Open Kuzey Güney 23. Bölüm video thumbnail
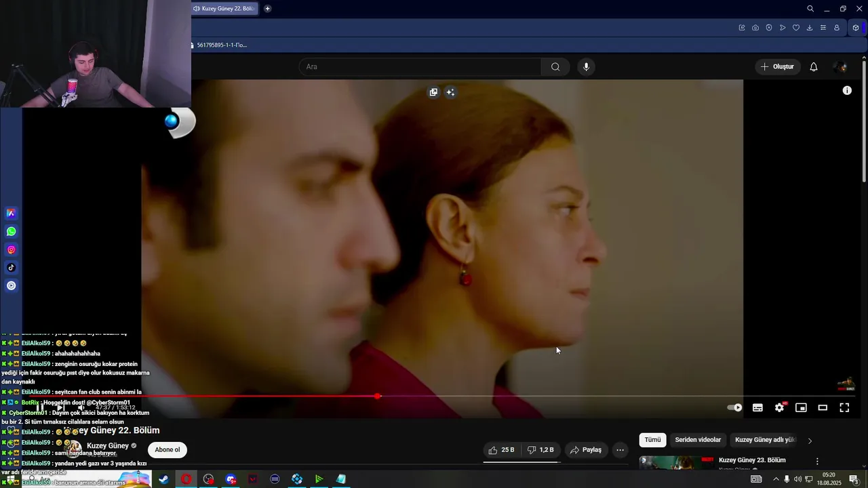This screenshot has width=868, height=488. [x=677, y=463]
